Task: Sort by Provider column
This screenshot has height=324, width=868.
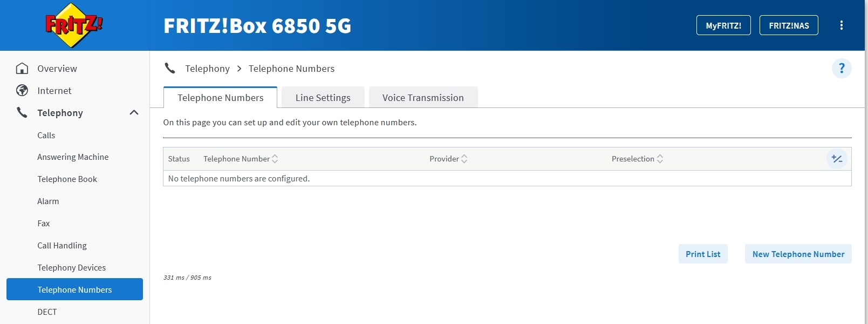Action: (448, 159)
